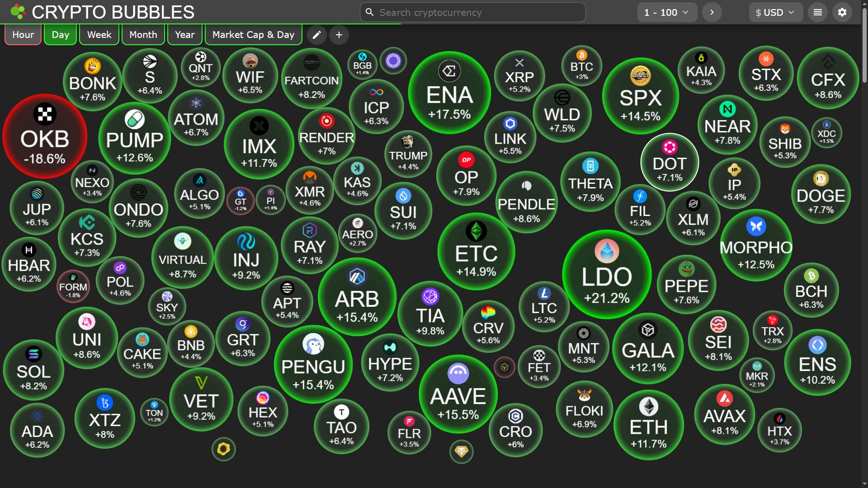Click the unlabeled purple ring bubble near BGB

tap(393, 61)
